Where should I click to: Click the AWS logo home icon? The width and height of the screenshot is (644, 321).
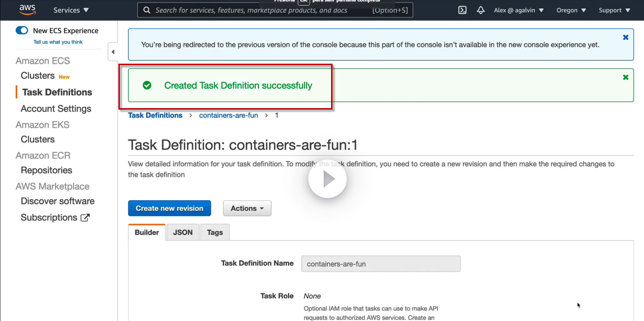tap(27, 10)
